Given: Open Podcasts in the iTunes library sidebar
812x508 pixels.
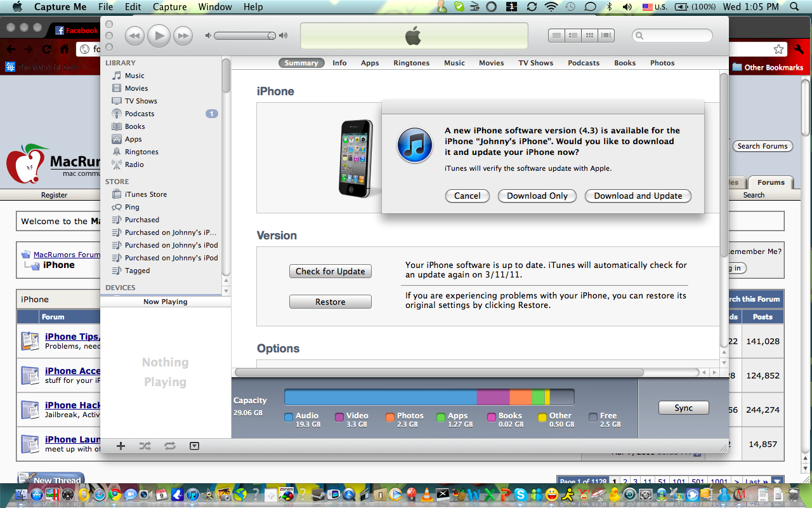Looking at the screenshot, I should tap(139, 114).
